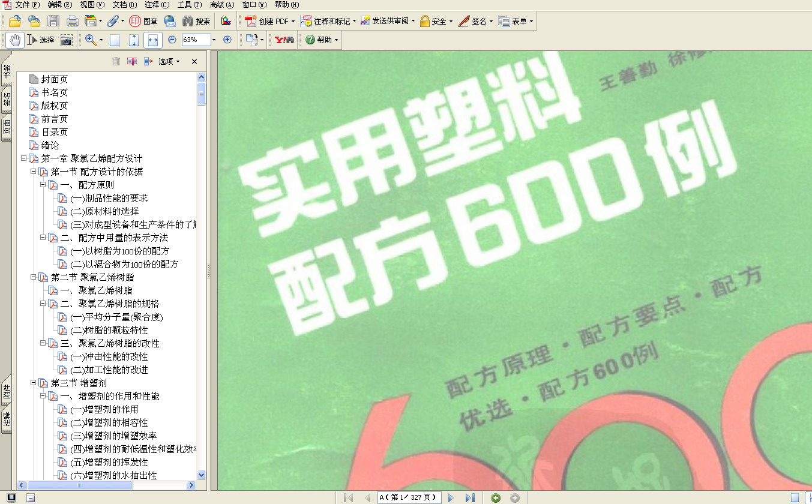This screenshot has height=504, width=812.
Task: Open the 编辑 menu
Action: pyautogui.click(x=59, y=5)
